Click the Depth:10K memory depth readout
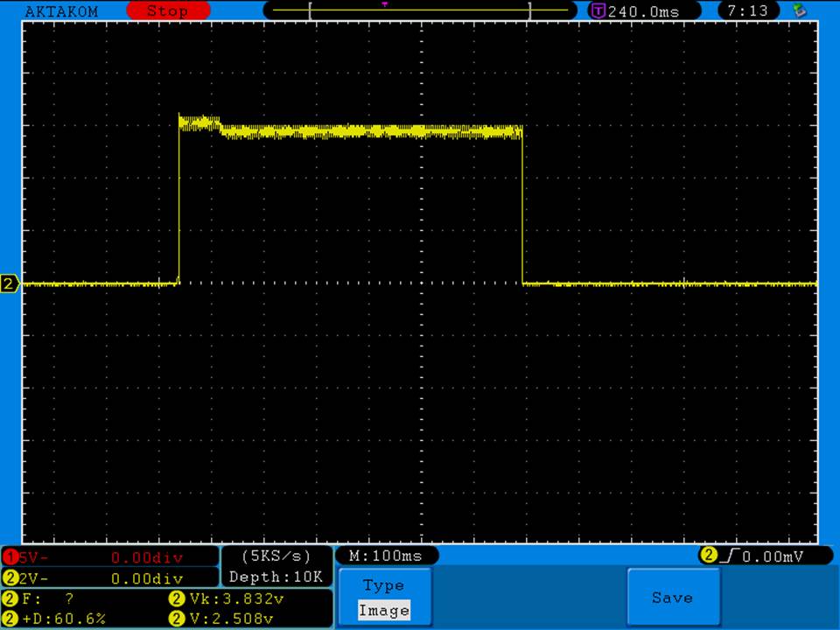 (276, 577)
